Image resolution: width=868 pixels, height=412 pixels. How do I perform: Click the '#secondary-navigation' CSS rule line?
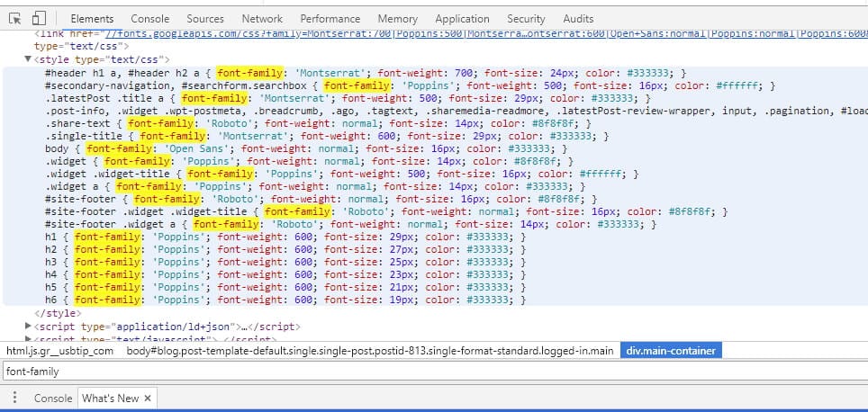coord(411,85)
